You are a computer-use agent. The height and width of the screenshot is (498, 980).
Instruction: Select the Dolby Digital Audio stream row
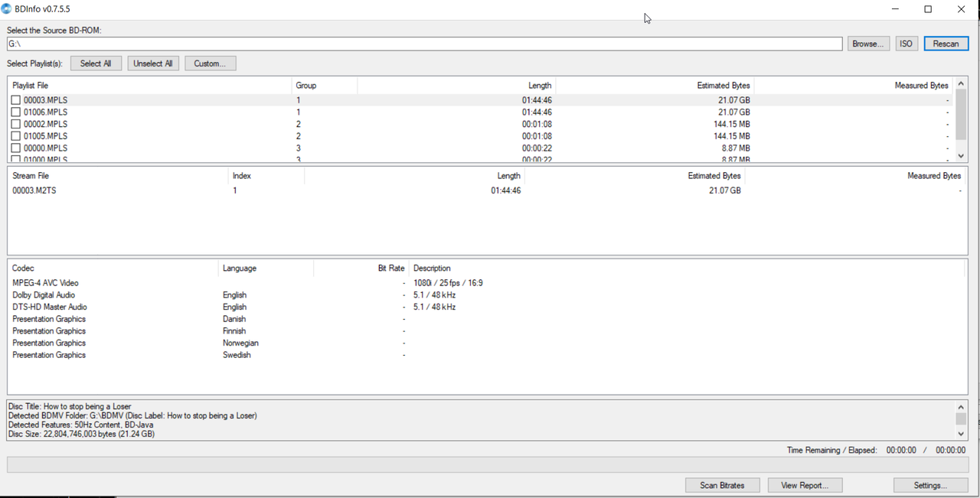point(487,295)
